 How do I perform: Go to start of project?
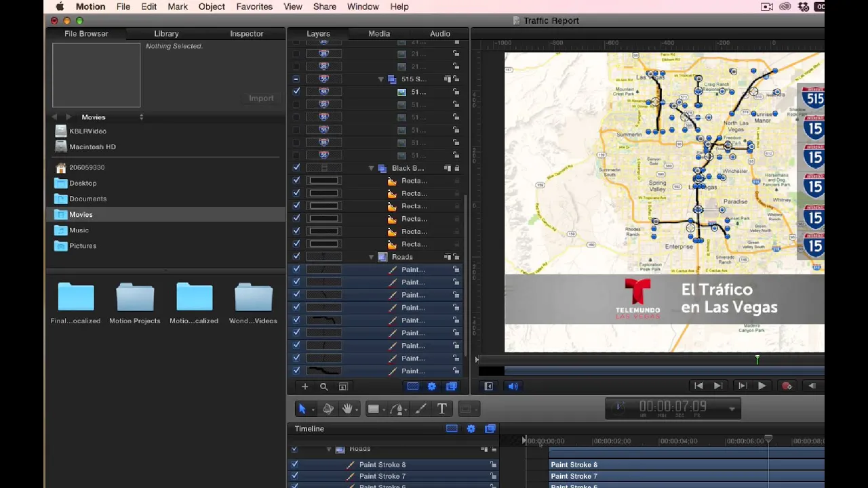tap(698, 386)
